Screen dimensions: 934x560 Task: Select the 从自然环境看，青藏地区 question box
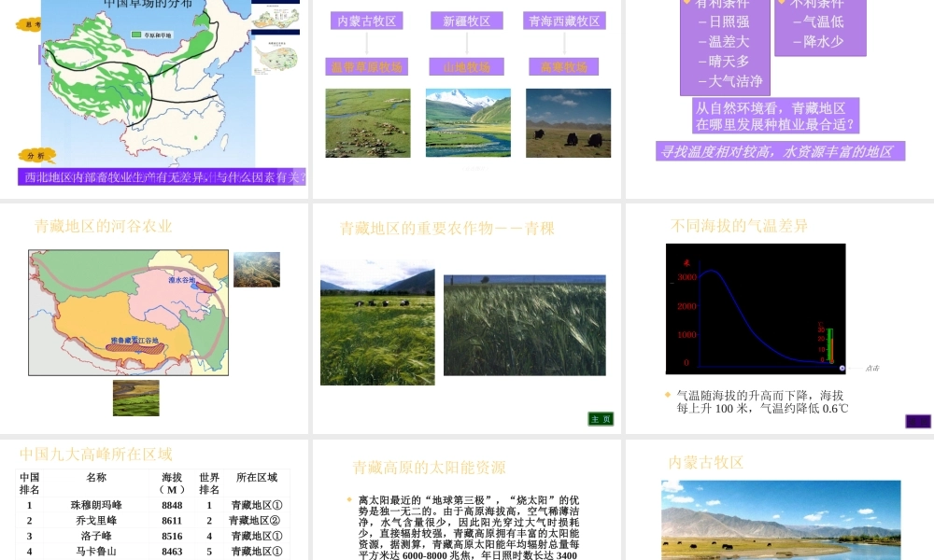(775, 116)
